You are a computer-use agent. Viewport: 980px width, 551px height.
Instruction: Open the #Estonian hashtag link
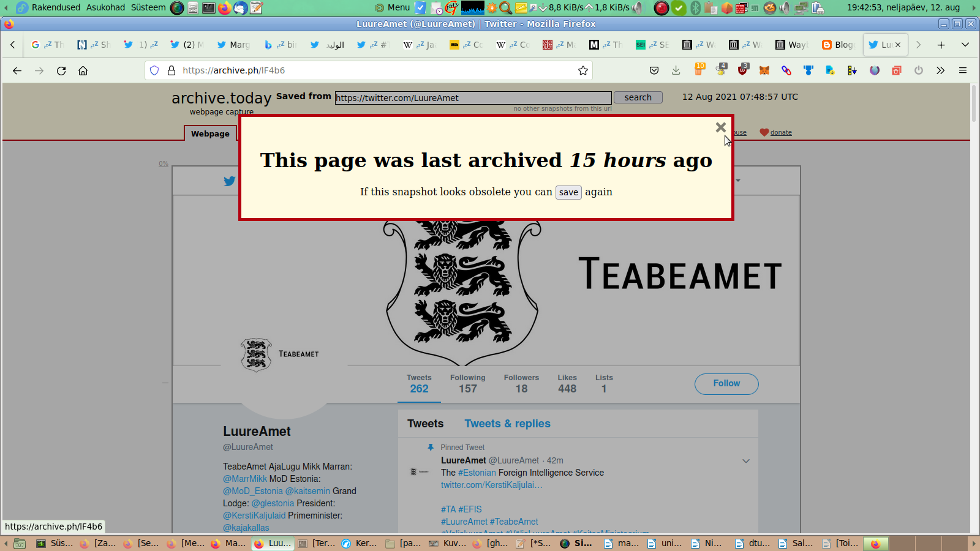click(x=477, y=473)
